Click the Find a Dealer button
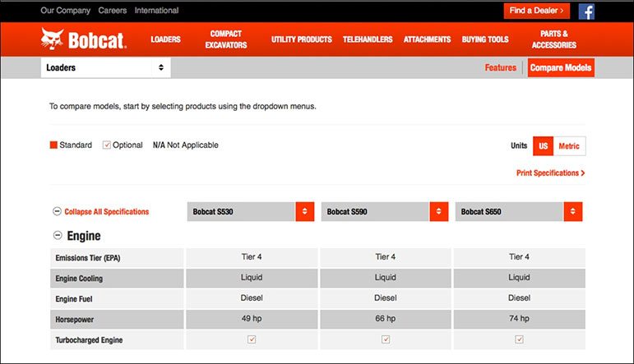634x364 pixels. point(536,12)
